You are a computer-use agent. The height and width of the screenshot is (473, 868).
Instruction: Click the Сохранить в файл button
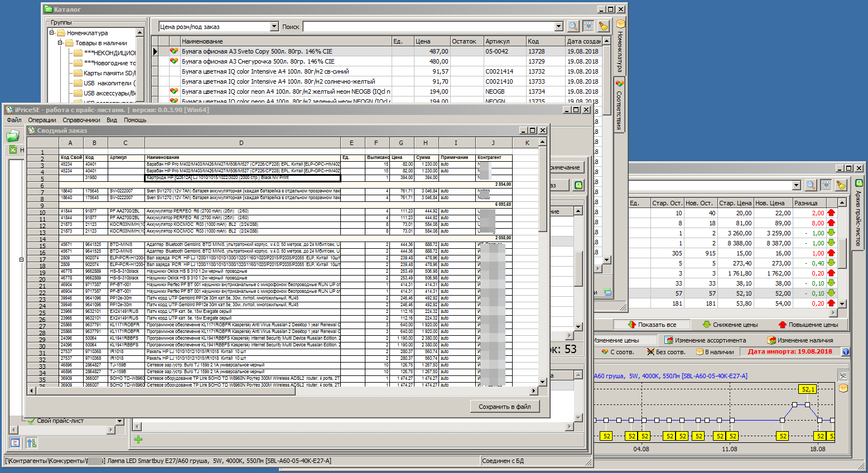pyautogui.click(x=505, y=407)
